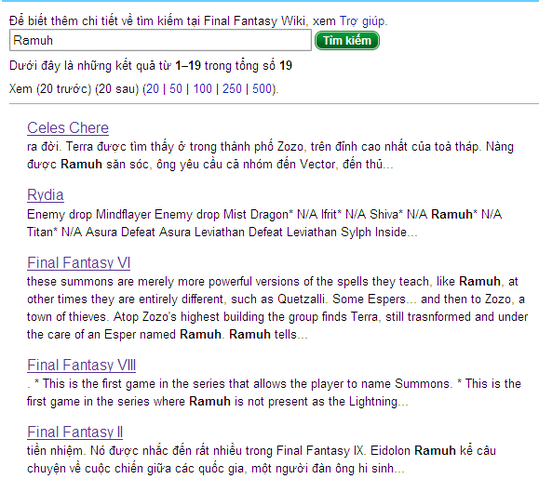Screen dimensions: 539x479
Task: Show 100 results per page
Action: pos(202,89)
